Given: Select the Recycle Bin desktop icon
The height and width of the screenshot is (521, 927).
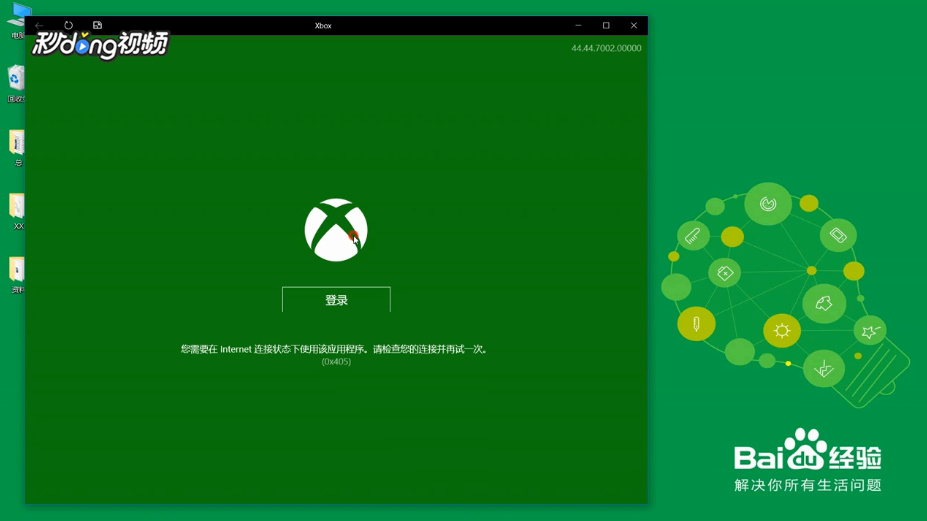Looking at the screenshot, I should pyautogui.click(x=16, y=83).
